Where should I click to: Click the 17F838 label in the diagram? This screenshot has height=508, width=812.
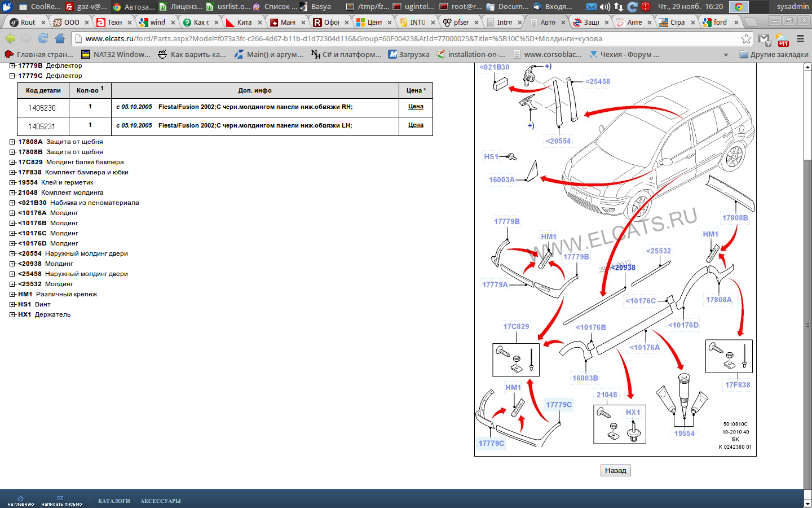point(738,385)
